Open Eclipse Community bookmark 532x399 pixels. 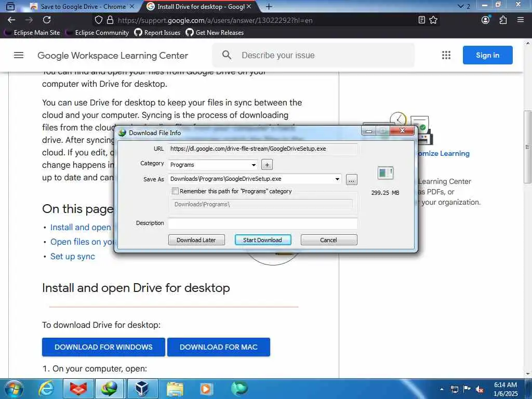pos(98,33)
